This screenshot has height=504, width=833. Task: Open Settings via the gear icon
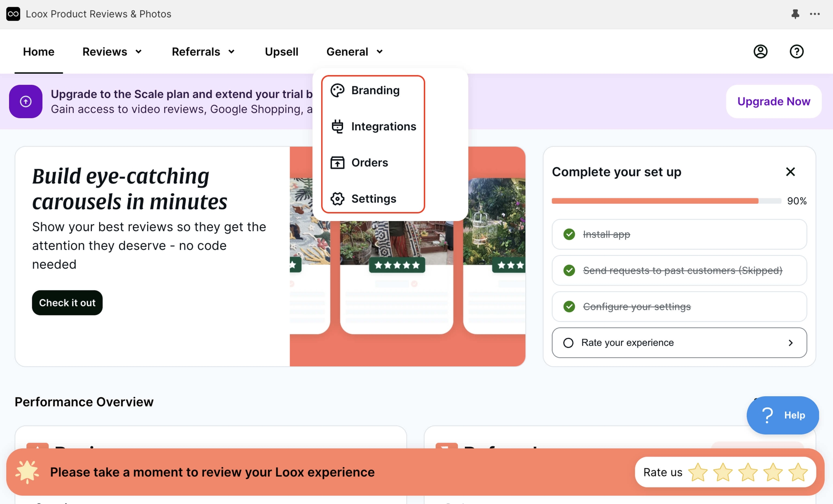pos(337,198)
